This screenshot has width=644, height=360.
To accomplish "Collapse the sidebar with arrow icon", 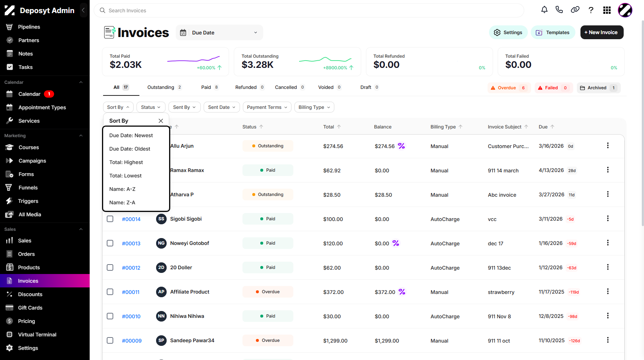I will (83, 10).
